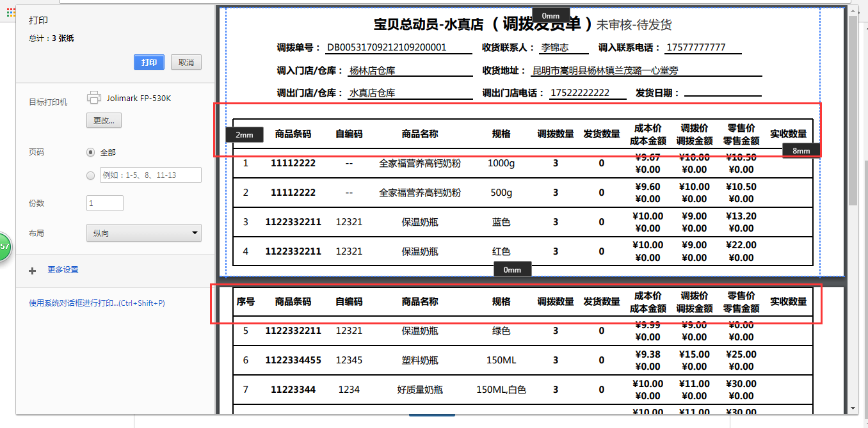Click the Jolimark printer icon

tap(94, 97)
